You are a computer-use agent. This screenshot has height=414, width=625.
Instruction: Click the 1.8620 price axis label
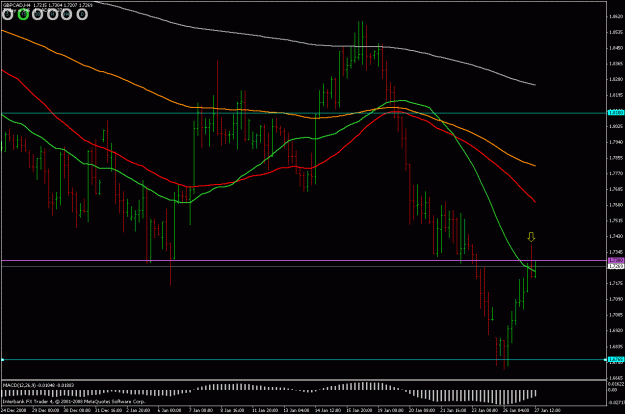(x=616, y=17)
